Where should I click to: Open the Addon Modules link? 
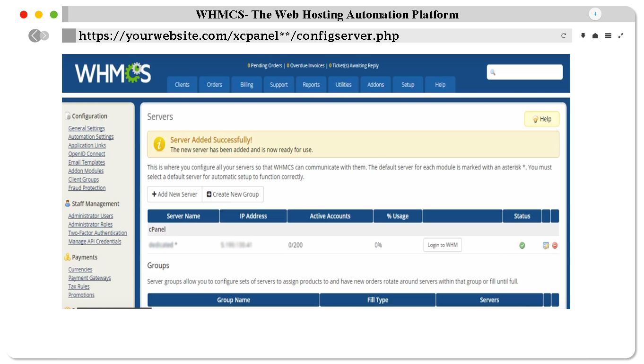coord(86,171)
